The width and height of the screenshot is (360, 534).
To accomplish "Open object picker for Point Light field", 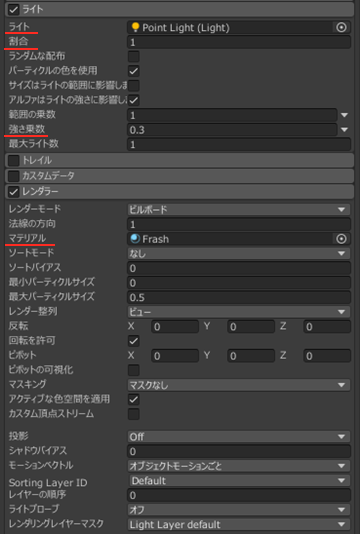I will click(341, 28).
